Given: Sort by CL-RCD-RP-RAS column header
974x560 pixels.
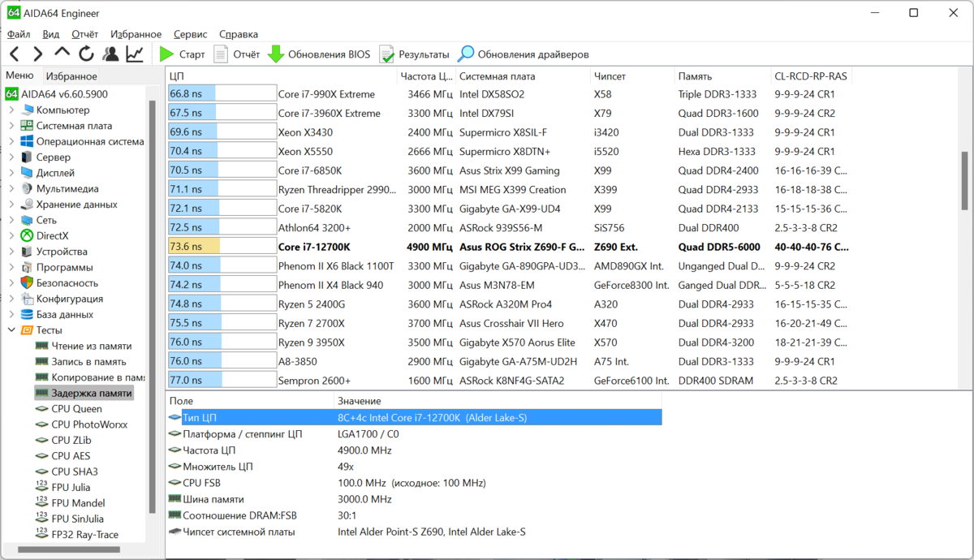Looking at the screenshot, I should 812,75.
